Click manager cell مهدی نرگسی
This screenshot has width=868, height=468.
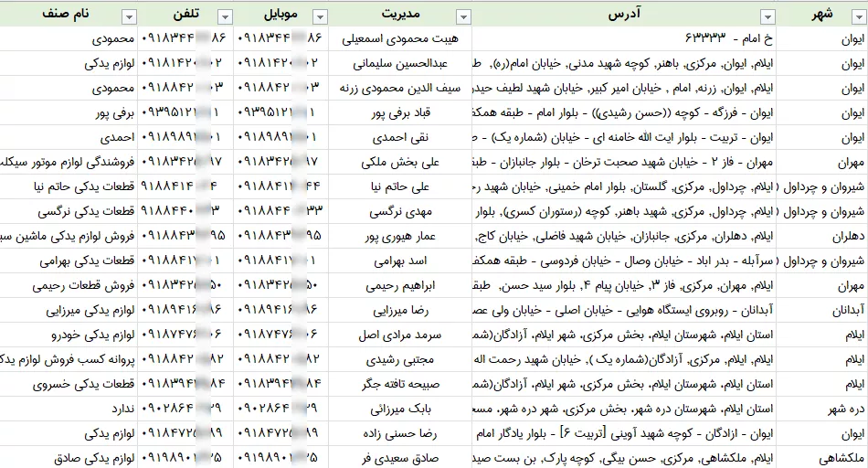400,211
